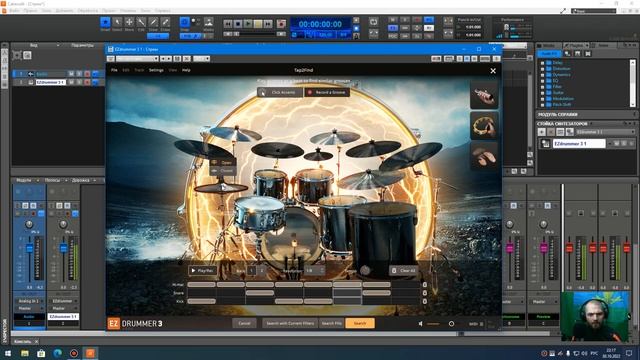Pick the Move tool in Cakewalk toolbar
This screenshot has width=640, height=360.
point(129,22)
